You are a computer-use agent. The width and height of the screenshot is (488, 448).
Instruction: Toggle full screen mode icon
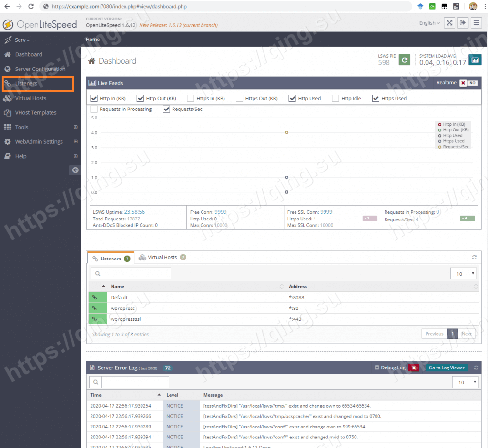pyautogui.click(x=449, y=23)
